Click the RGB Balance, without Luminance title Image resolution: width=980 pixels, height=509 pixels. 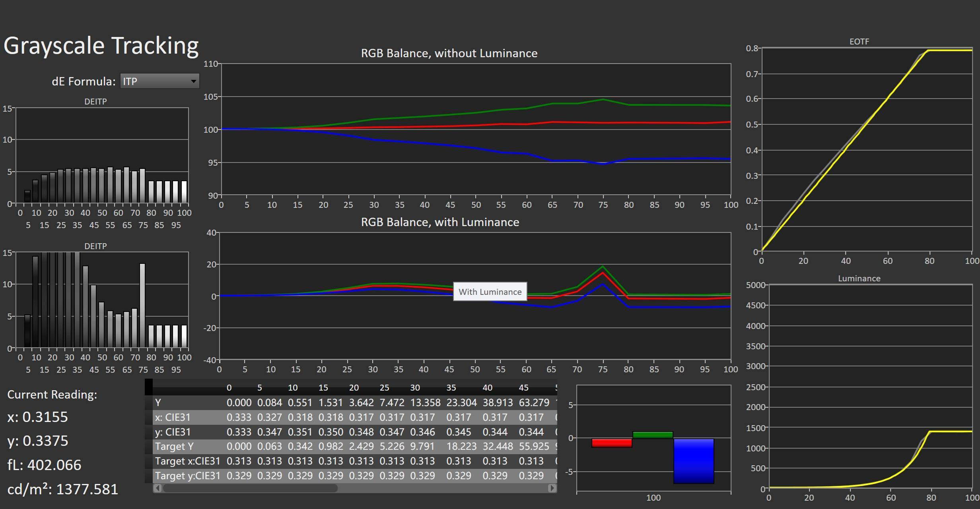pyautogui.click(x=449, y=53)
